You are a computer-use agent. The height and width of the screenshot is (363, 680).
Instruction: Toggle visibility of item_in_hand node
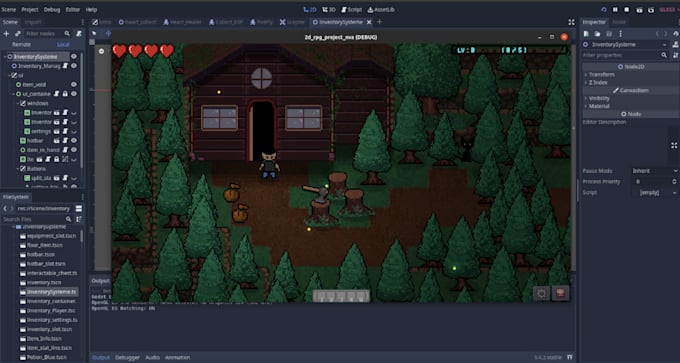[x=74, y=150]
